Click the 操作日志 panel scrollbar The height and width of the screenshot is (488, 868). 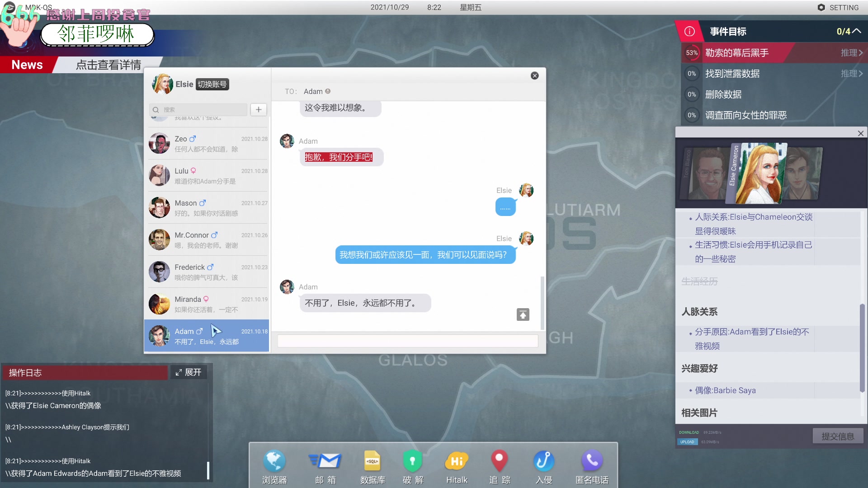(208, 470)
